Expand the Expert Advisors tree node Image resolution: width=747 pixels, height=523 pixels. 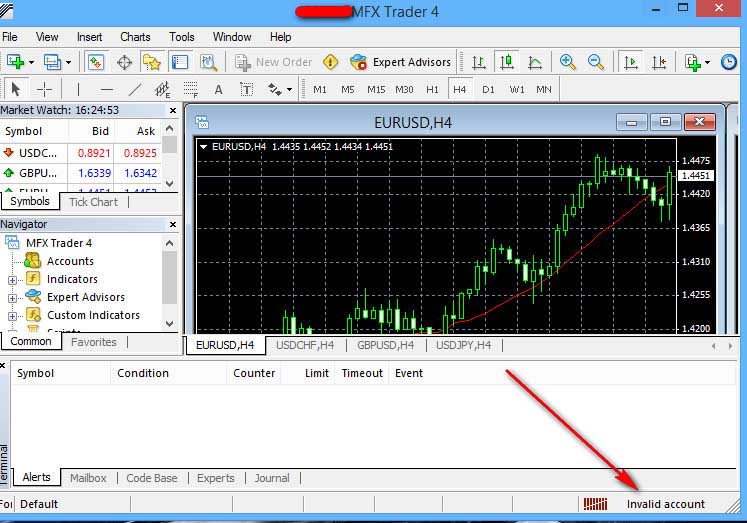[x=13, y=298]
